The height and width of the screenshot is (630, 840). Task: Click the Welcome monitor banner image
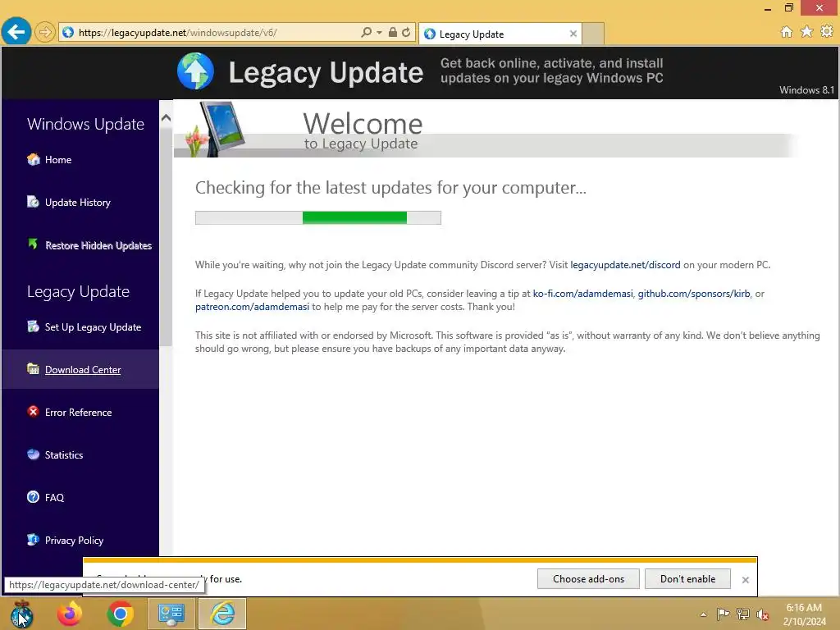click(215, 129)
